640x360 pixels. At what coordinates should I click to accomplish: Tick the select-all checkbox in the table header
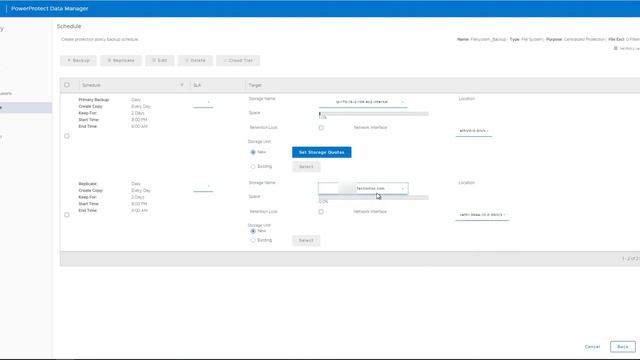click(67, 85)
